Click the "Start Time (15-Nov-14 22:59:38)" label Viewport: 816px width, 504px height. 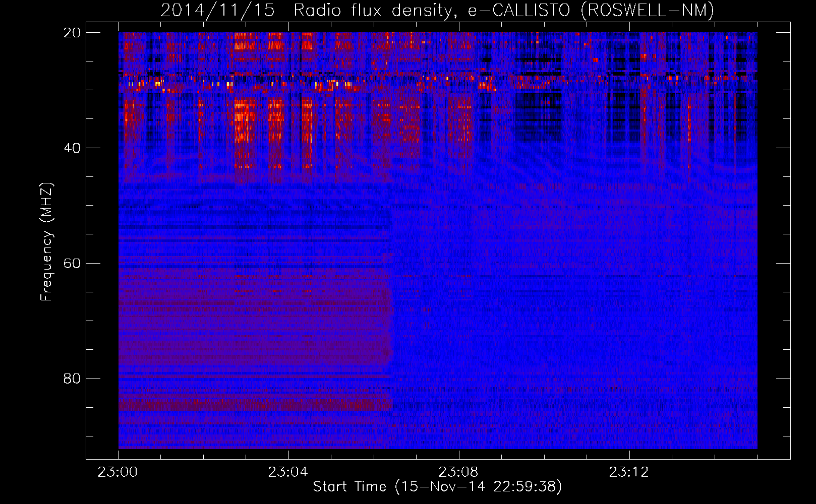click(x=437, y=487)
